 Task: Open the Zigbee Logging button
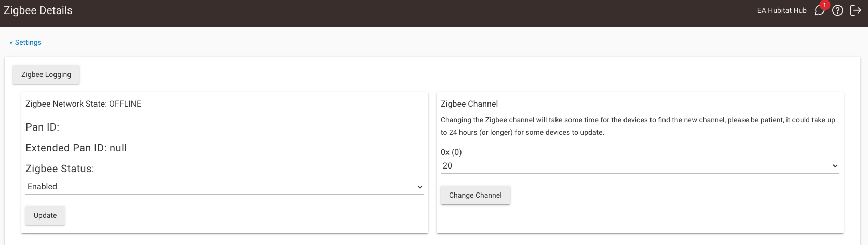[x=46, y=74]
